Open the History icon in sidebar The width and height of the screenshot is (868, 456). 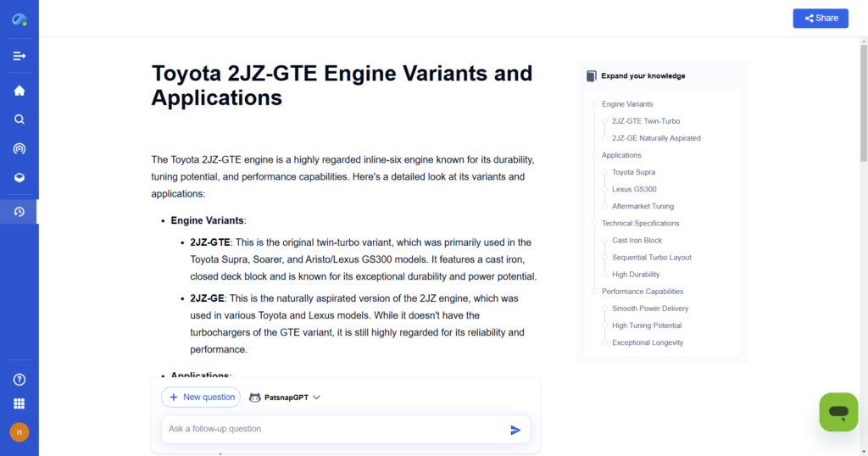coord(19,212)
